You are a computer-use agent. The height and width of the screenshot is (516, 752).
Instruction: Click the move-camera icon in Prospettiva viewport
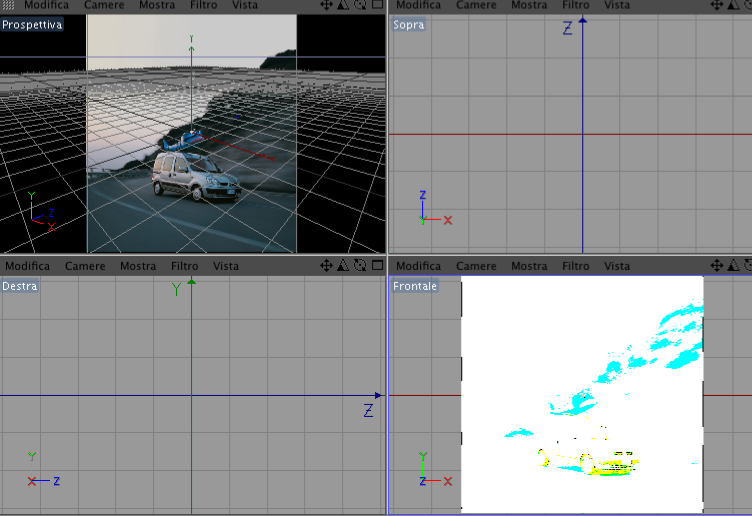[326, 5]
